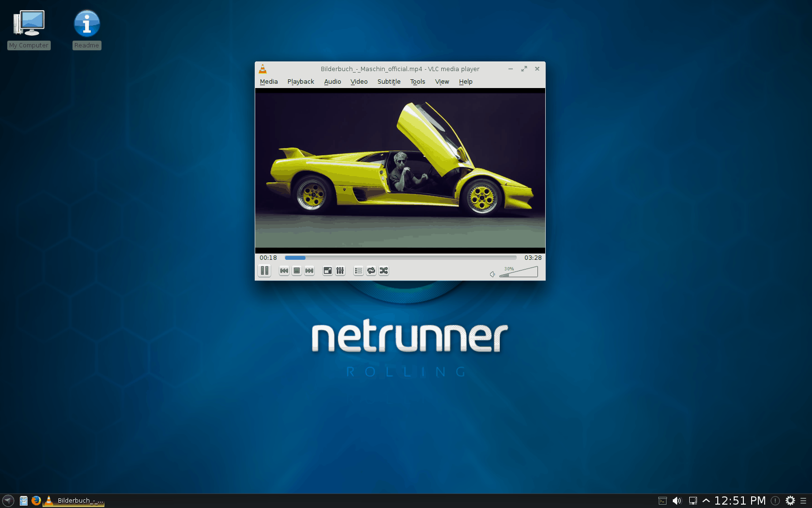This screenshot has width=812, height=508.
Task: Mute audio via speaker icon
Action: tap(493, 274)
